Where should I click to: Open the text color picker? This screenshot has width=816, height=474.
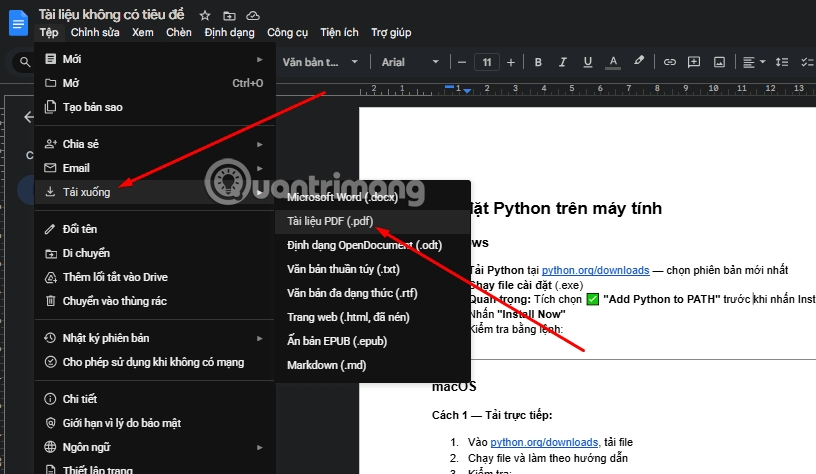tap(612, 62)
